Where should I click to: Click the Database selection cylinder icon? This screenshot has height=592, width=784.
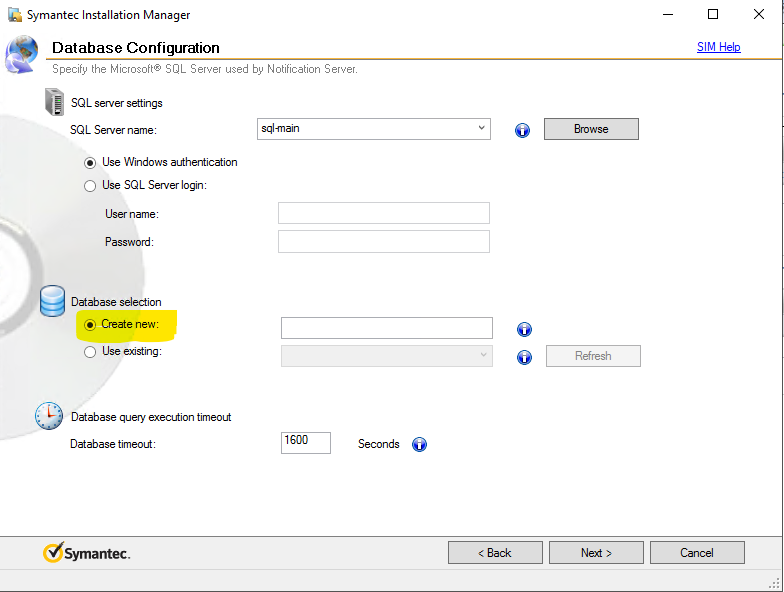52,301
